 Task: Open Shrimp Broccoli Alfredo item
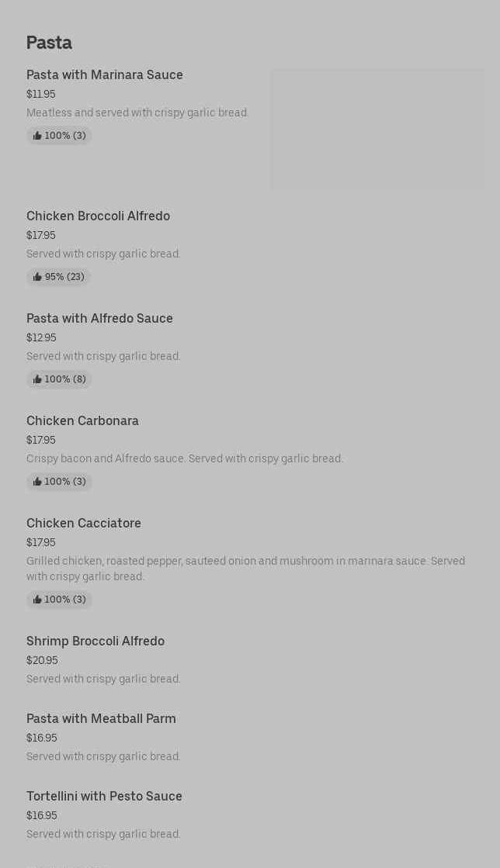pyautogui.click(x=95, y=641)
